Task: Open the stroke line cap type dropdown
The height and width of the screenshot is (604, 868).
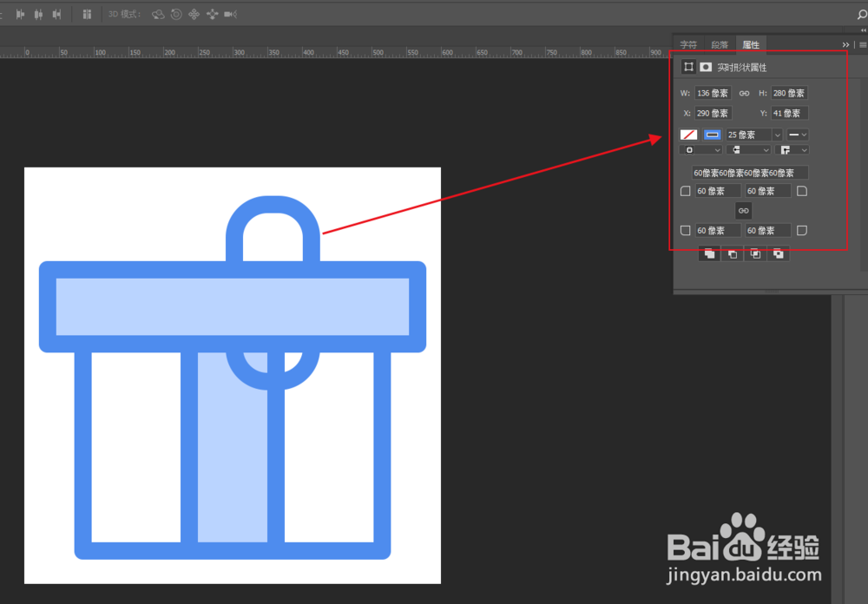Action: pyautogui.click(x=748, y=150)
